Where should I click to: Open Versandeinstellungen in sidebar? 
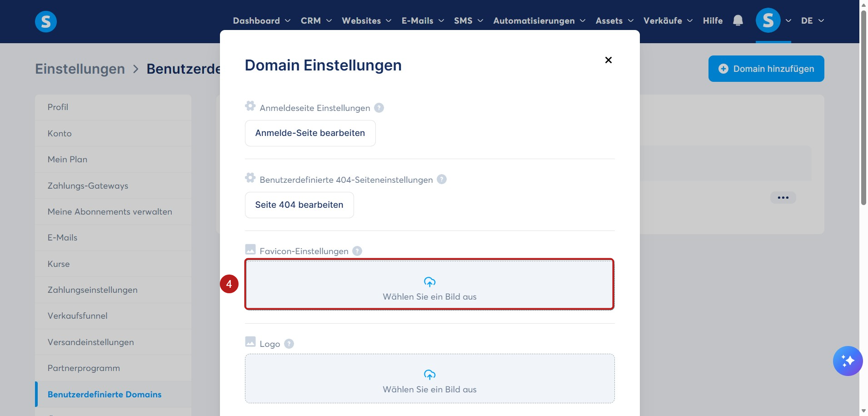click(x=113, y=342)
